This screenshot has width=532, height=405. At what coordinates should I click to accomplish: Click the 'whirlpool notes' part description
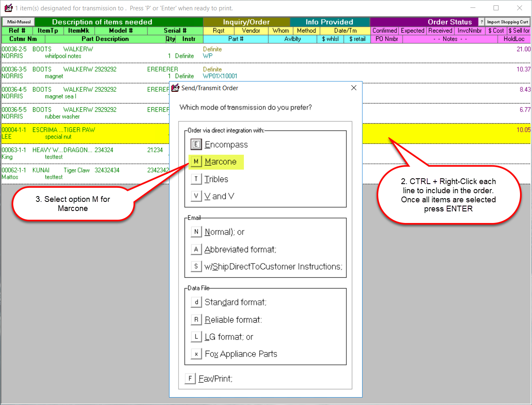[63, 56]
